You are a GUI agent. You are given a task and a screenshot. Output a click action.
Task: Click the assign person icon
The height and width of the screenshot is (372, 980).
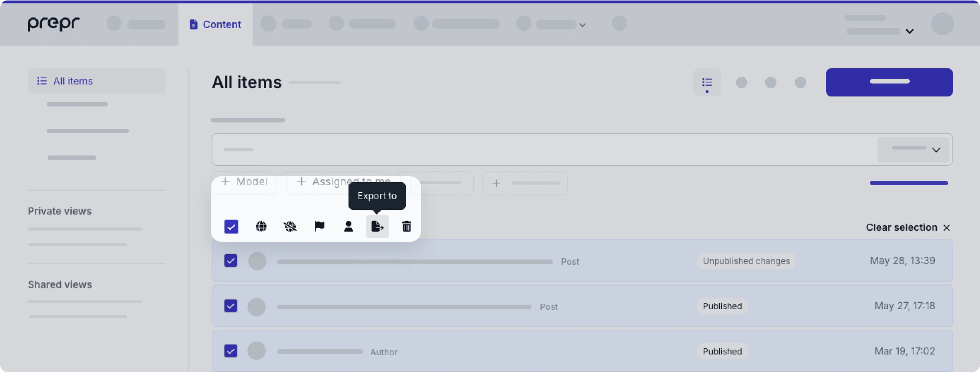coord(348,227)
